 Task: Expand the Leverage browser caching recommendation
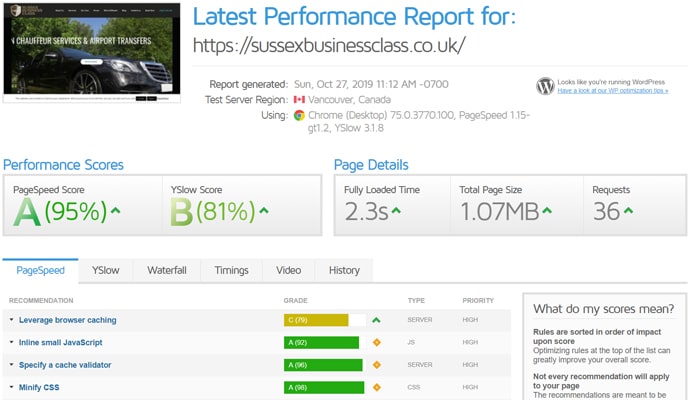[66, 320]
